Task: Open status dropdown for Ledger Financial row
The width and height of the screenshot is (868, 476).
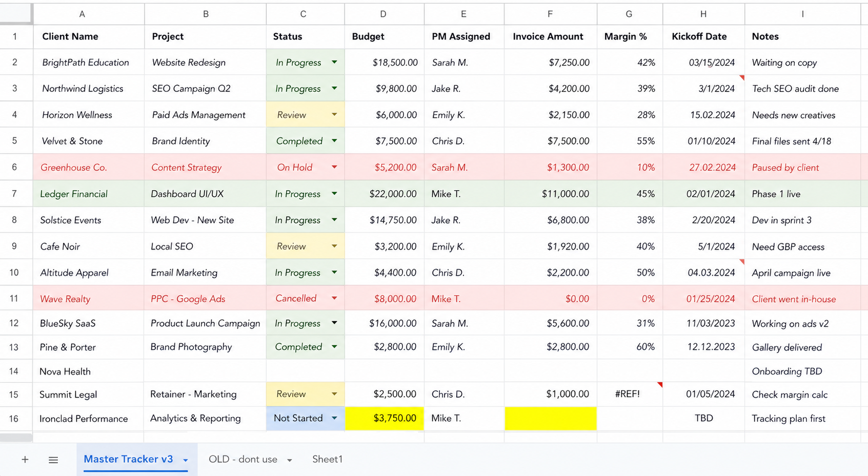Action: [334, 194]
